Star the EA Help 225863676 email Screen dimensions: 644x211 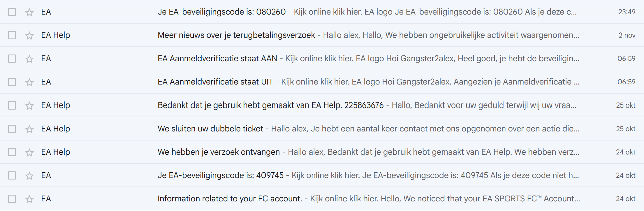click(x=29, y=105)
